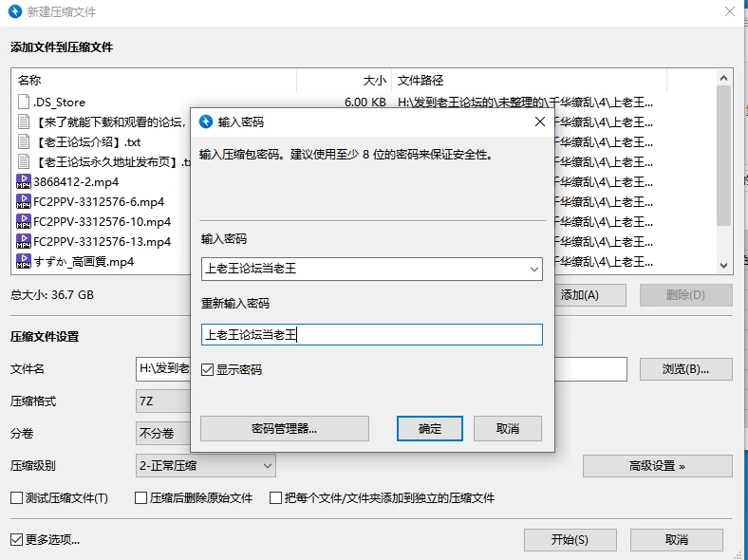Image resolution: width=748 pixels, height=560 pixels.
Task: Sort by the 大小 column header
Action: (345, 81)
